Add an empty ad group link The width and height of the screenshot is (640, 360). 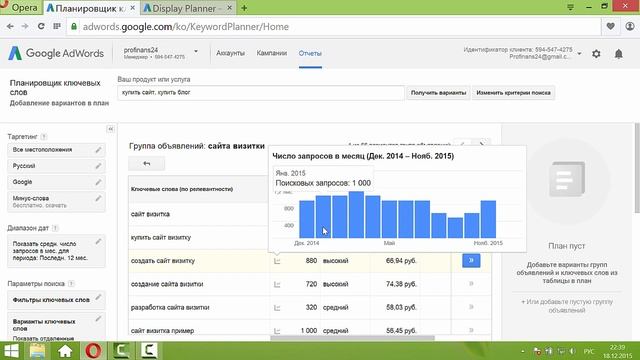point(567,306)
